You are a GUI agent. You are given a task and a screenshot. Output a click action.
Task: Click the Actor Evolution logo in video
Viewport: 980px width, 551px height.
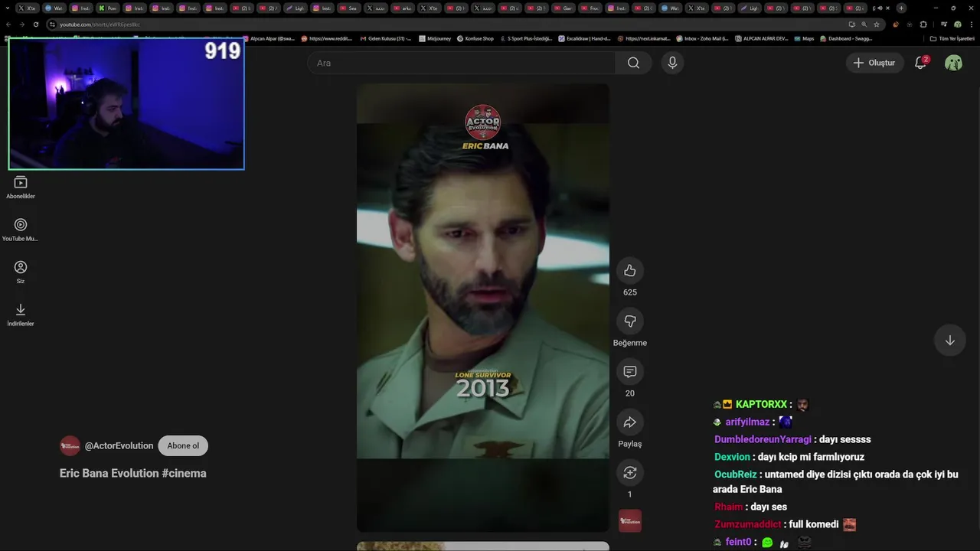click(x=483, y=122)
